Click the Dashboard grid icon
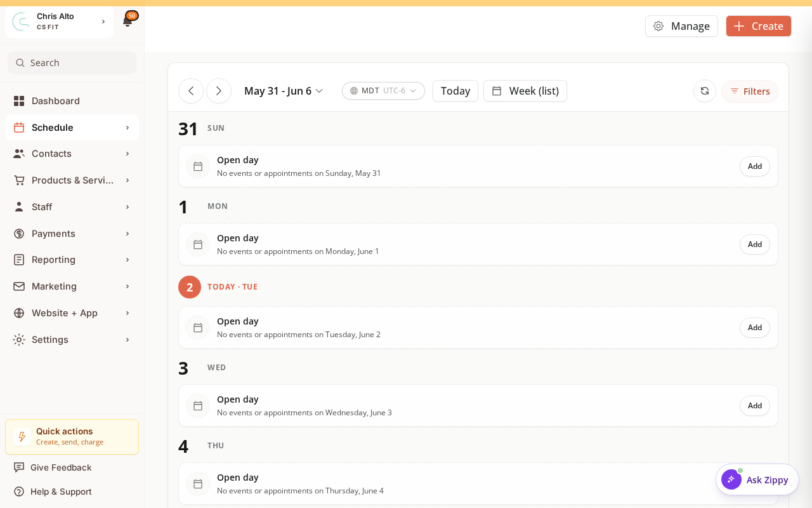The image size is (812, 508). tap(19, 101)
